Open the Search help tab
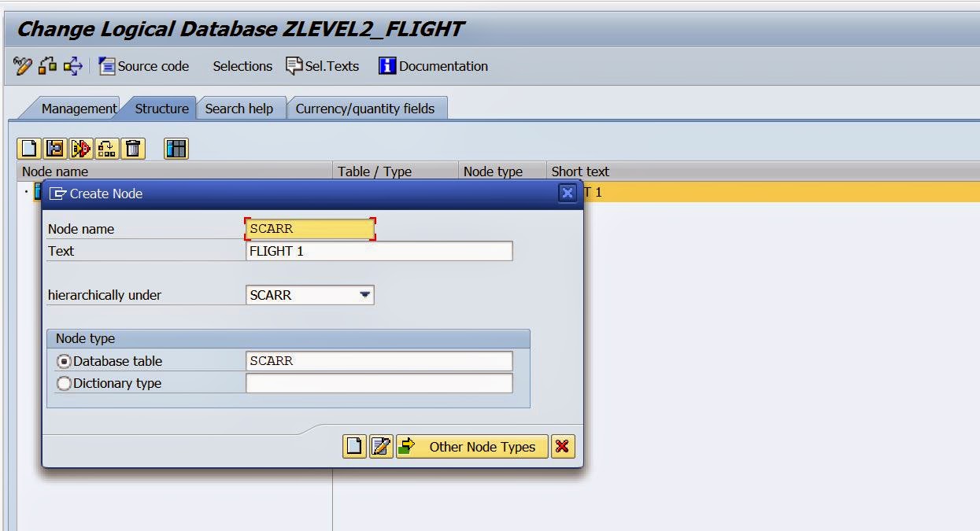 240,109
